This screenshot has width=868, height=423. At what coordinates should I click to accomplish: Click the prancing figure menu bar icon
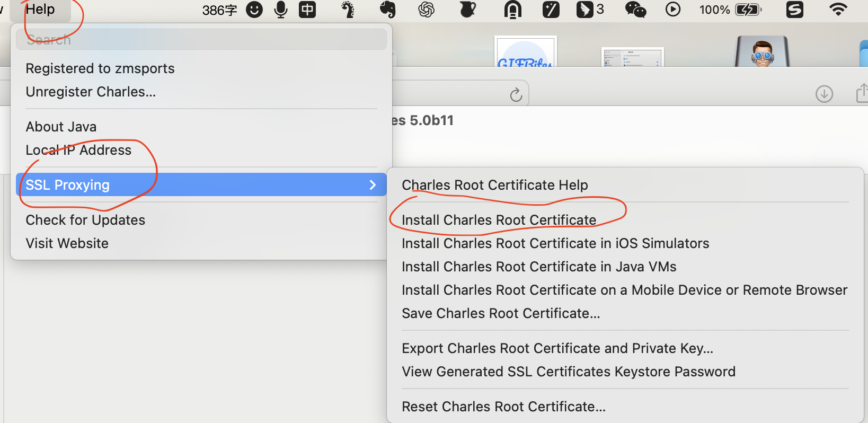348,10
